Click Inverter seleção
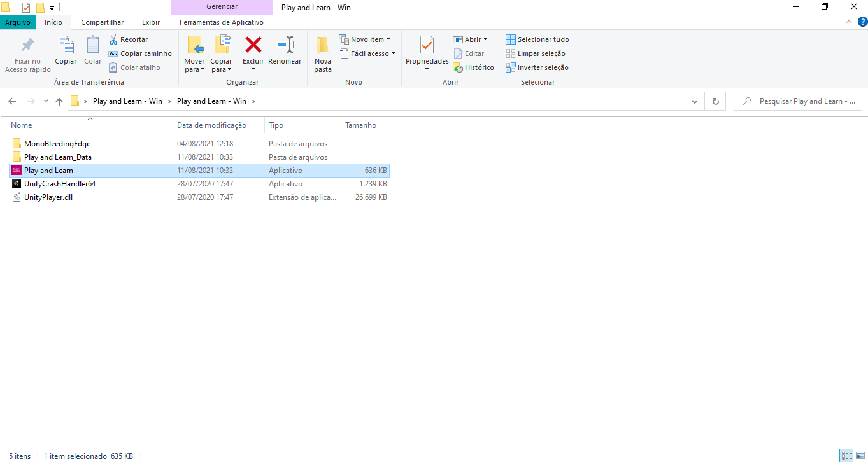 point(537,67)
